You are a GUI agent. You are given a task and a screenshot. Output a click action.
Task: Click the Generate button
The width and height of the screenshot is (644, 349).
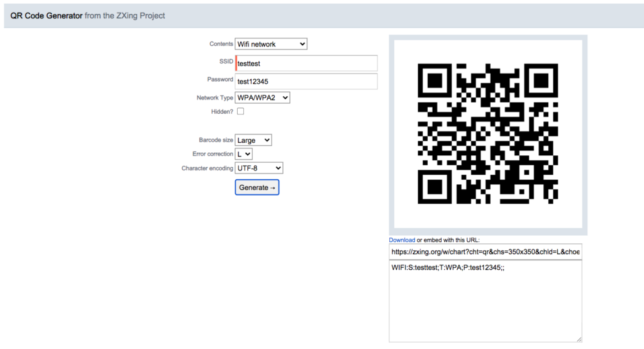(x=257, y=187)
